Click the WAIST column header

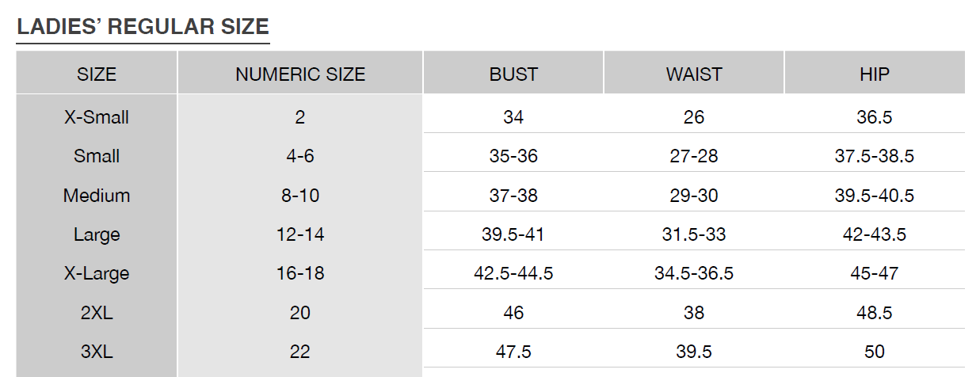694,74
